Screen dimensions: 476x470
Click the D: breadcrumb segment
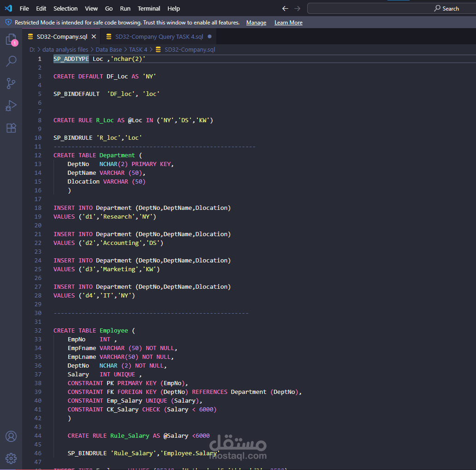point(32,49)
